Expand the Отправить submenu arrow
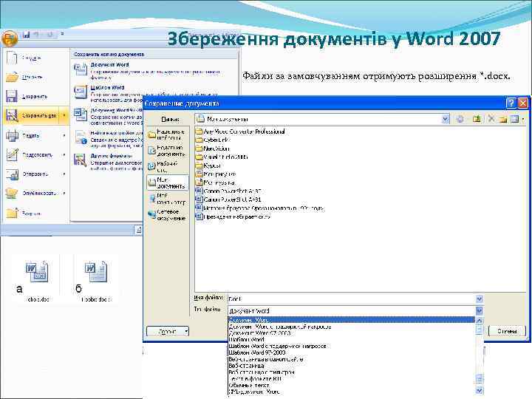This screenshot has height=399, width=532. click(64, 174)
